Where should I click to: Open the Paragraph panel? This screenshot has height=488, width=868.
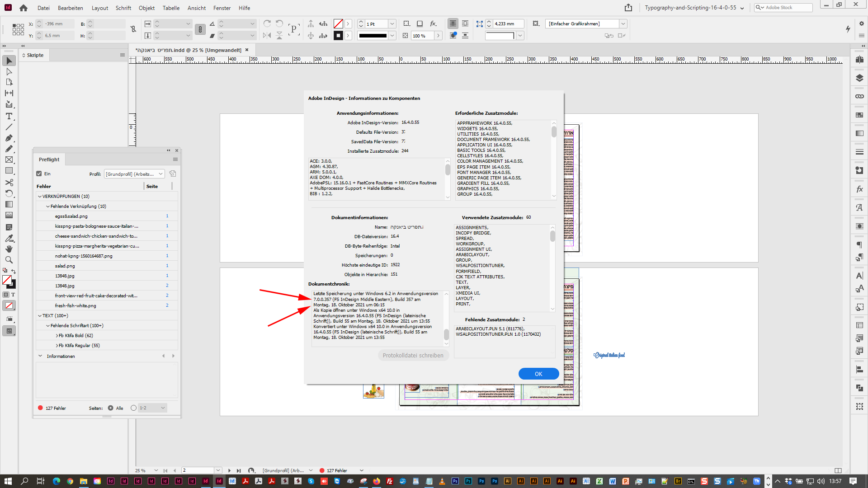(859, 245)
